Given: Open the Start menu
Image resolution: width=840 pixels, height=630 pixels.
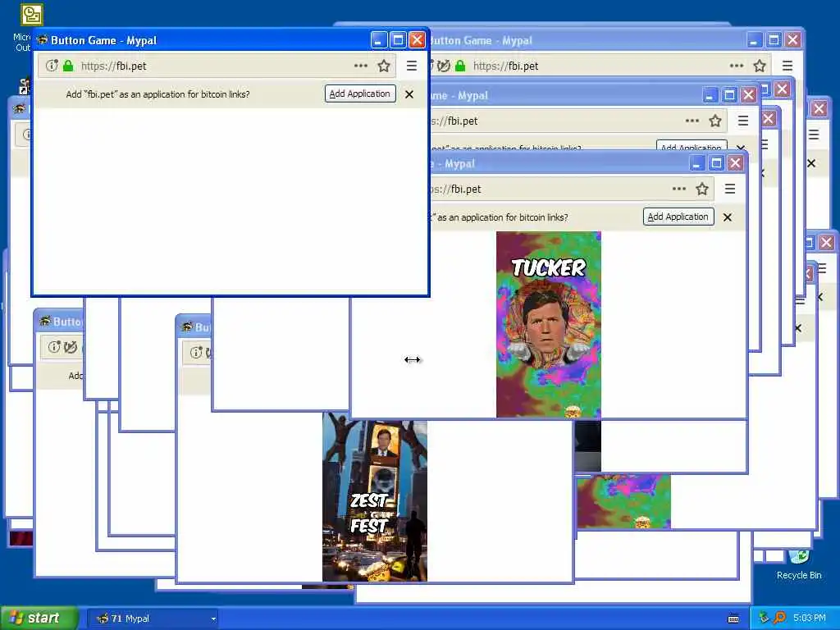Looking at the screenshot, I should tap(39, 618).
